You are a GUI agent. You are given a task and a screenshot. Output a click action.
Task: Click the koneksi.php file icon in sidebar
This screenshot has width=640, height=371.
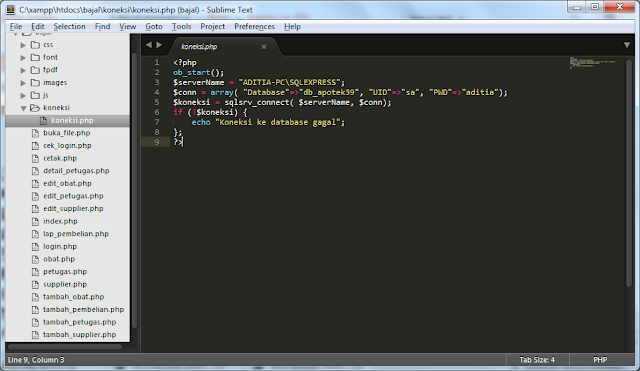click(x=43, y=120)
